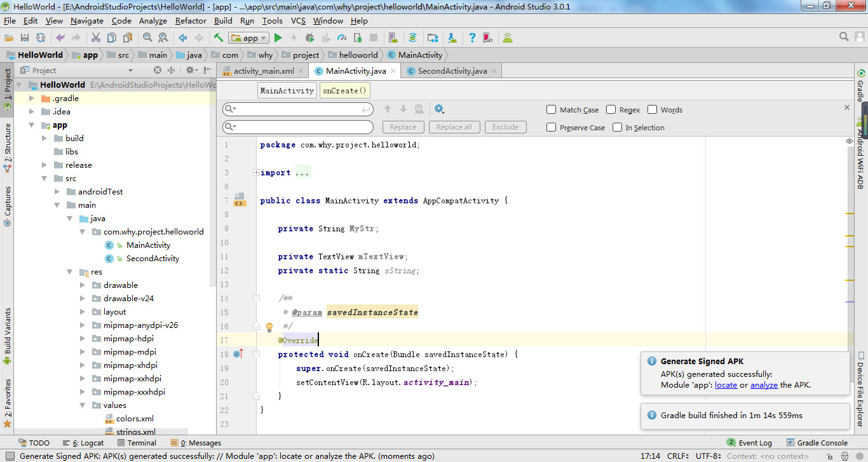Hide the Project tool window icon
Viewport: 868px width, 462px height.
point(207,71)
